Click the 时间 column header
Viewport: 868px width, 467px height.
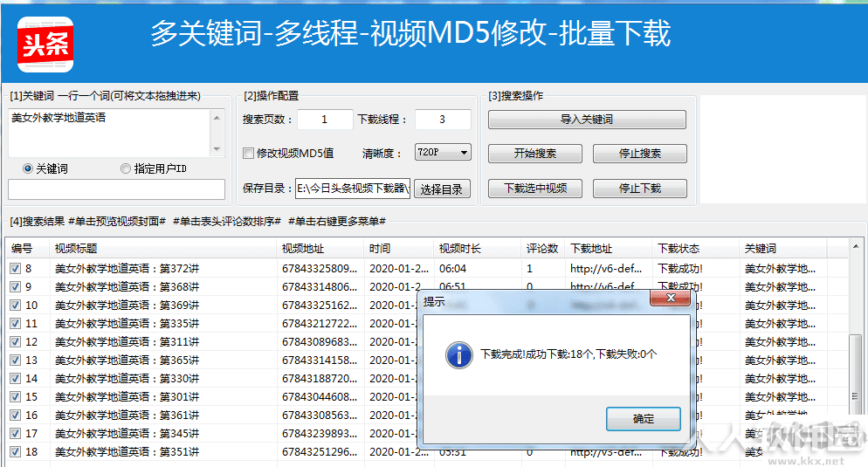(398, 249)
